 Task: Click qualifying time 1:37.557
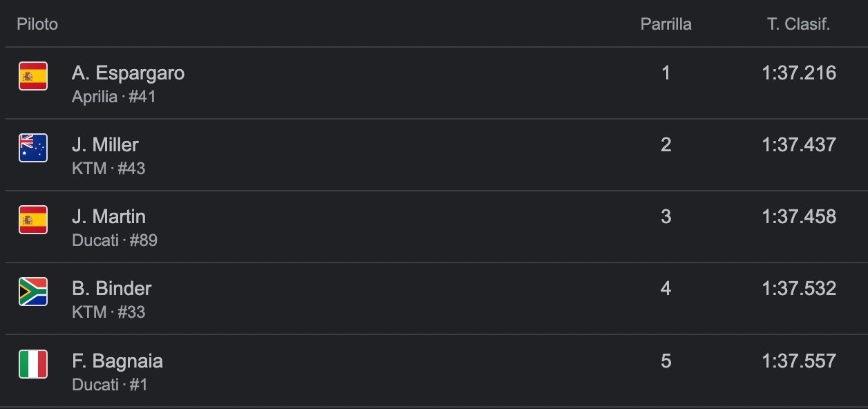coord(799,361)
